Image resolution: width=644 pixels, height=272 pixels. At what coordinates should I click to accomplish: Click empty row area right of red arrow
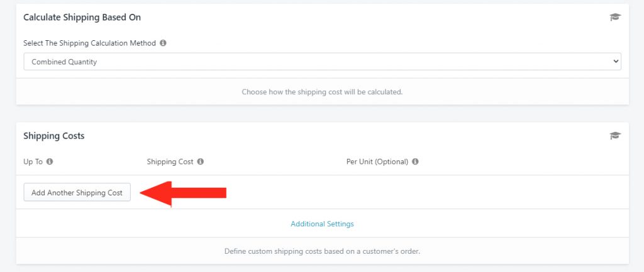coord(427,192)
